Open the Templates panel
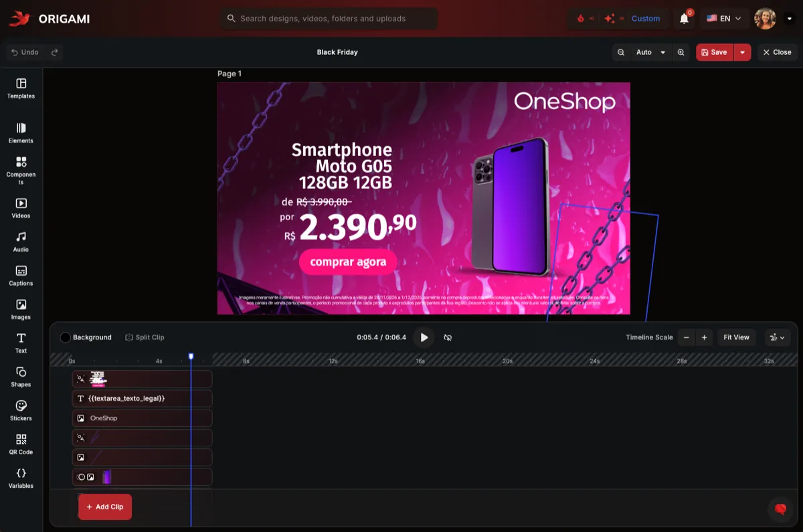Image resolution: width=803 pixels, height=532 pixels. click(x=21, y=88)
